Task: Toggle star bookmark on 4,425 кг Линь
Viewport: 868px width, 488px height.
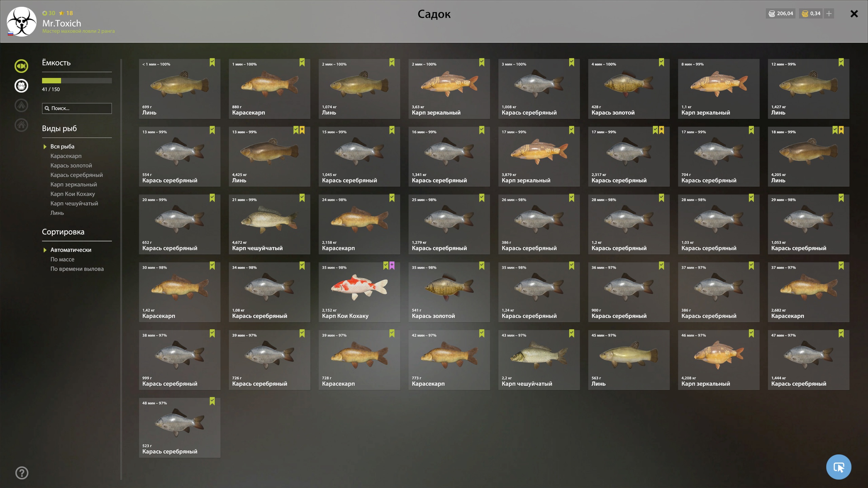Action: 302,130
